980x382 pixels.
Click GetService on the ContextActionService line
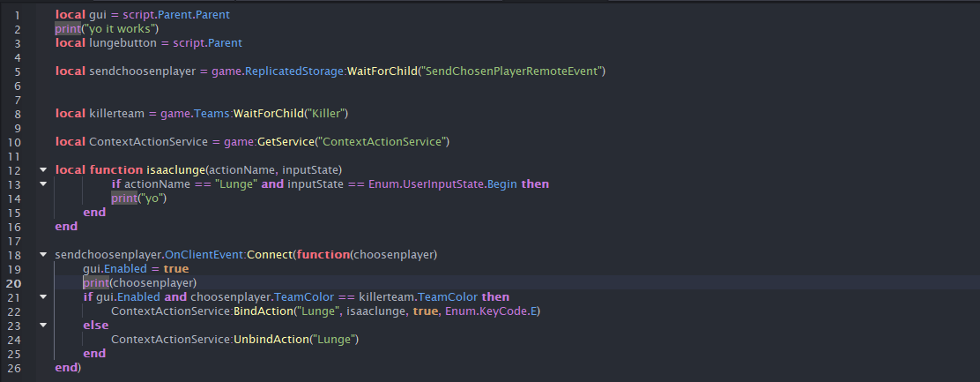pos(285,142)
